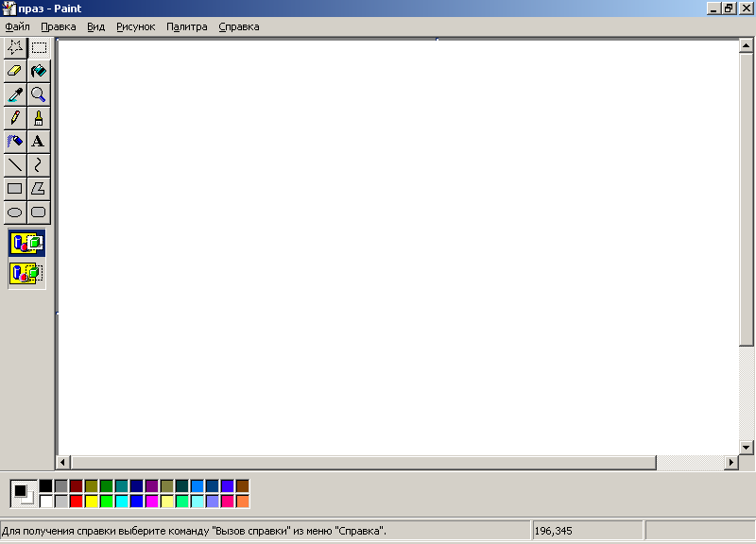
Task: Select the cyan palette swatch
Action: click(122, 501)
